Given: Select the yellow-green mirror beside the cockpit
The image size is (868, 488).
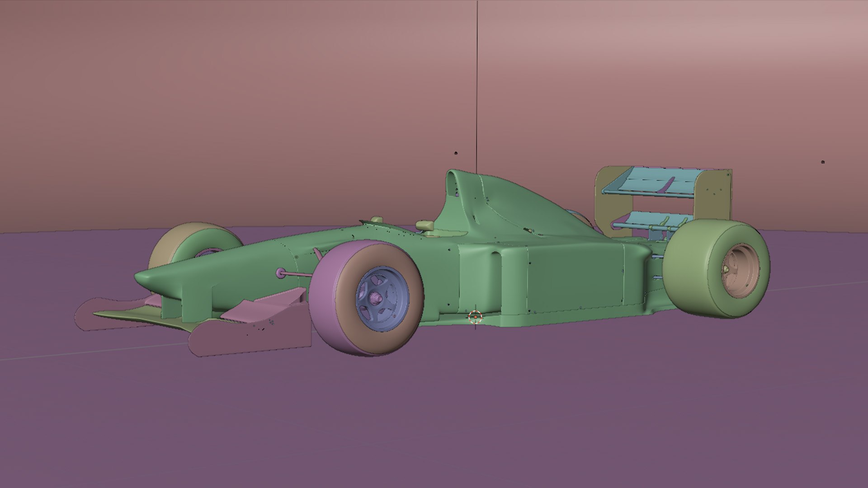Looking at the screenshot, I should point(425,225).
